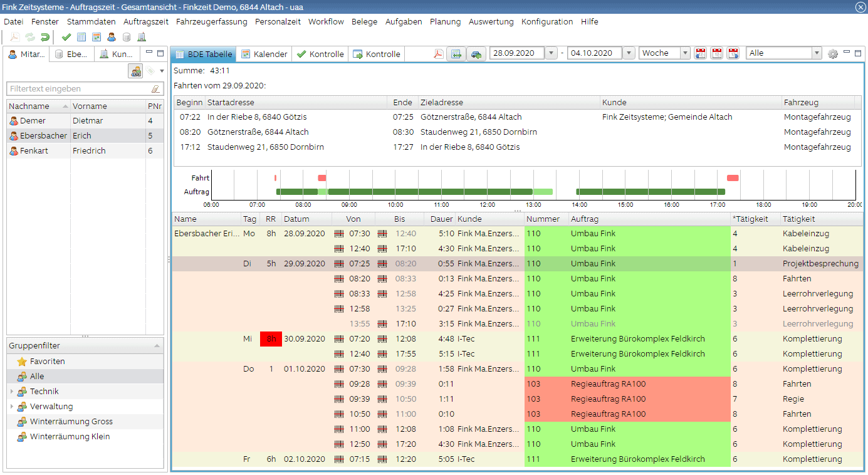The image size is (868, 475).
Task: Open the settings gear in BDE panel
Action: 833,54
